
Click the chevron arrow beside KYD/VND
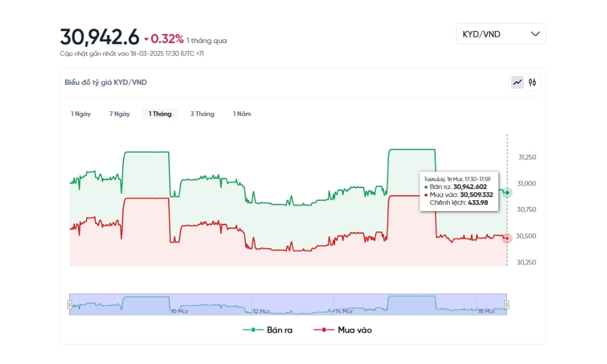535,34
